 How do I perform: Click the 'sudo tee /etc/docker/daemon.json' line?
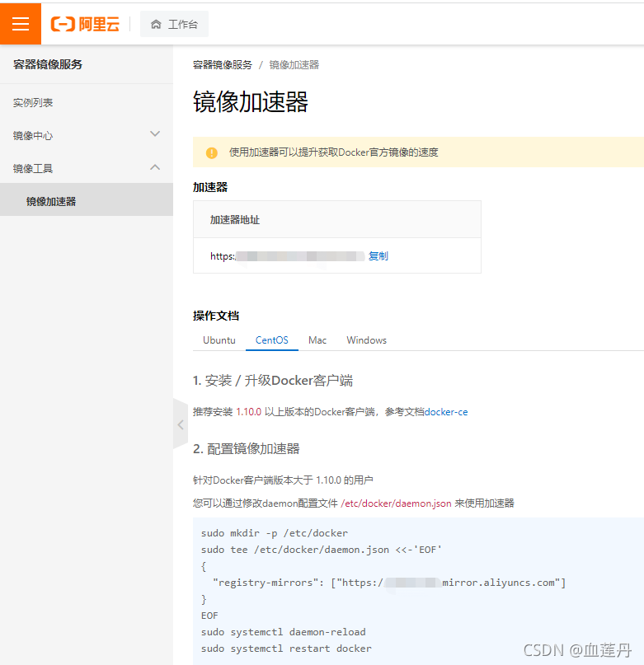[322, 550]
